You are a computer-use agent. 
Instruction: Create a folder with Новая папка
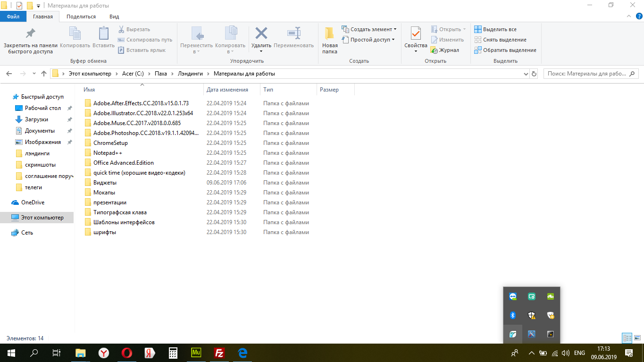click(x=330, y=40)
